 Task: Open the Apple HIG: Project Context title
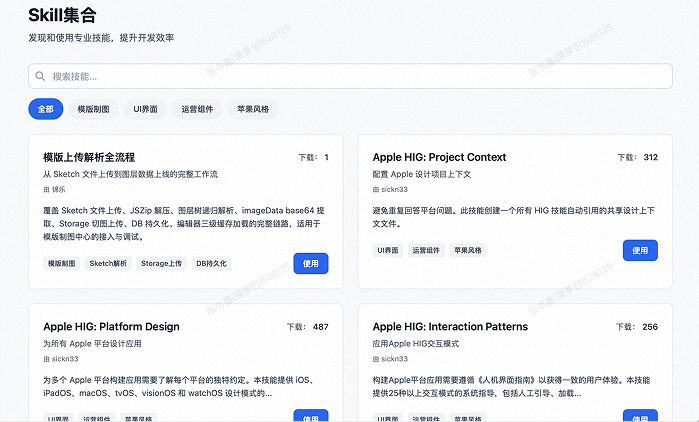[x=439, y=157]
